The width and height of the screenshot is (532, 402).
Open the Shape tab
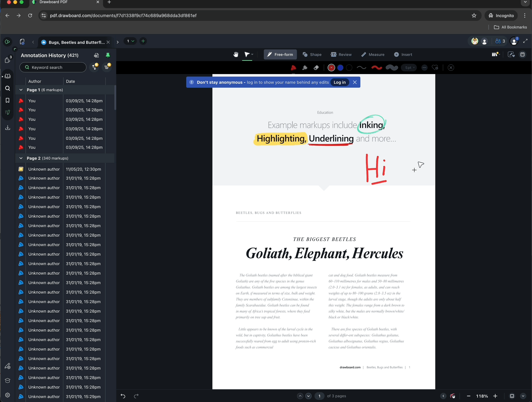coord(312,54)
